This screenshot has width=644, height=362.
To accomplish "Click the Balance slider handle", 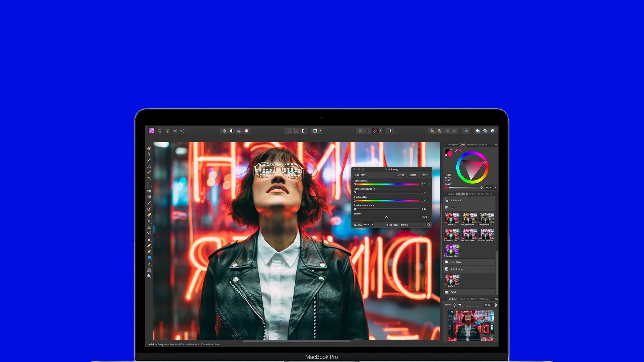I will tap(386, 217).
